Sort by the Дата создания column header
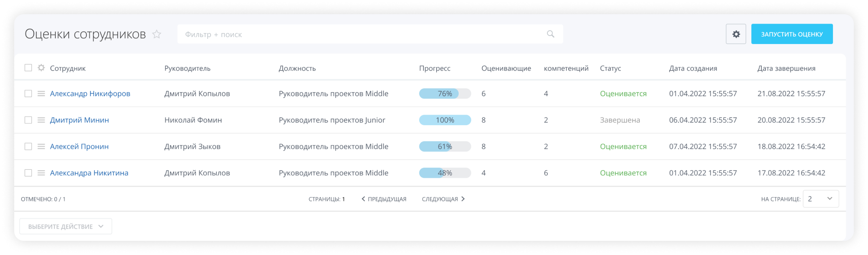868x255 pixels. click(693, 68)
